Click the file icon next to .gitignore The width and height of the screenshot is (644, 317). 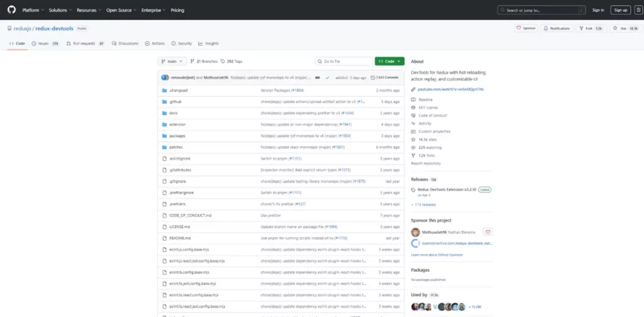point(164,181)
